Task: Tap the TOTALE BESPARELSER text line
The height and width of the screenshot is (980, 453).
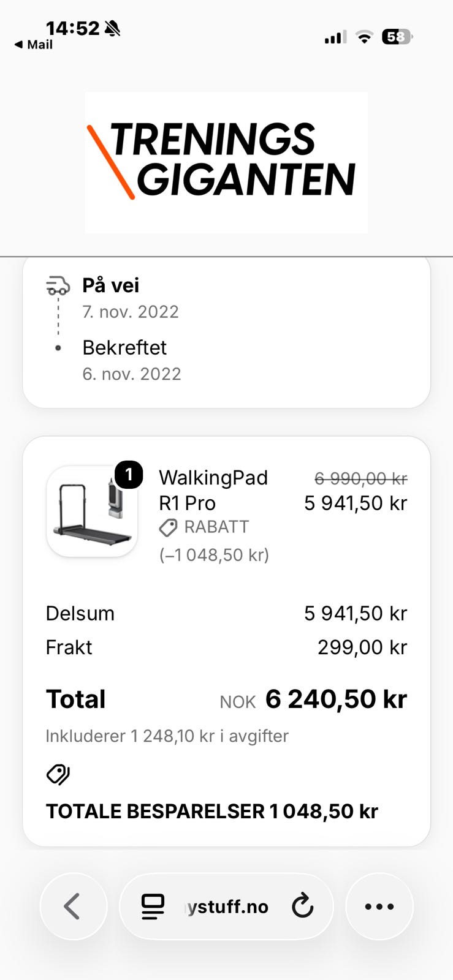Action: tap(212, 811)
